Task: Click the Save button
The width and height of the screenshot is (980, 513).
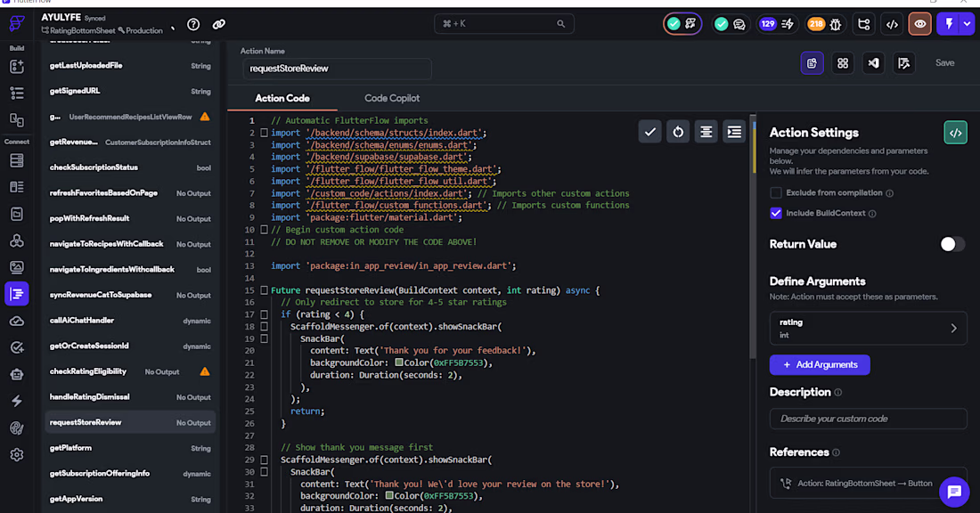Action: coord(944,63)
